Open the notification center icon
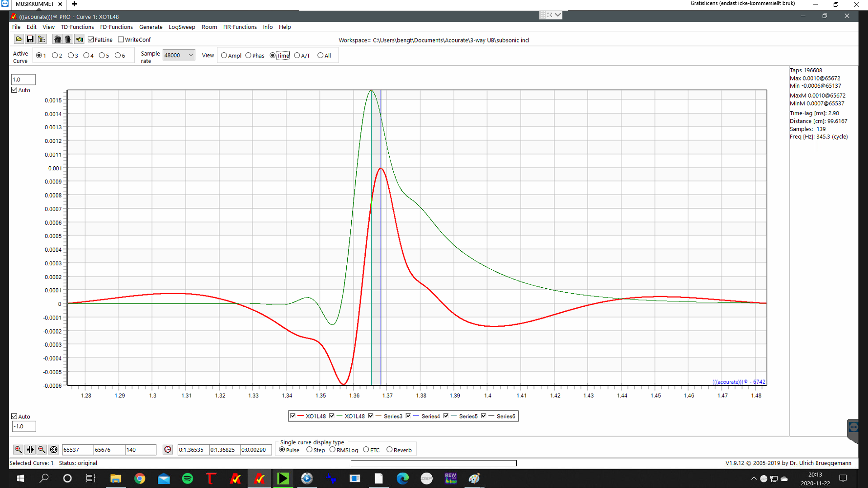Screen dimensions: 868x488 tap(843, 479)
